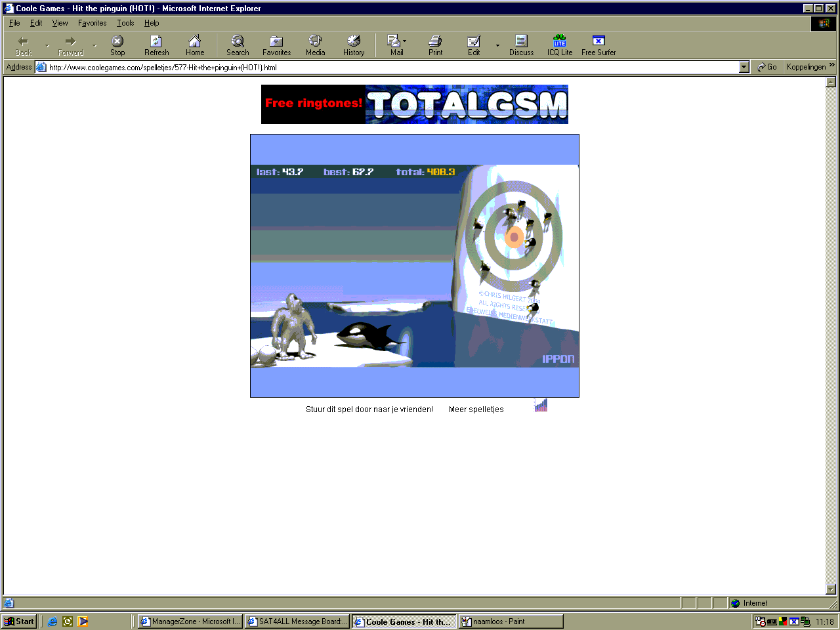Click the small bar chart stats icon
Viewport: 840px width, 630px height.
click(541, 406)
